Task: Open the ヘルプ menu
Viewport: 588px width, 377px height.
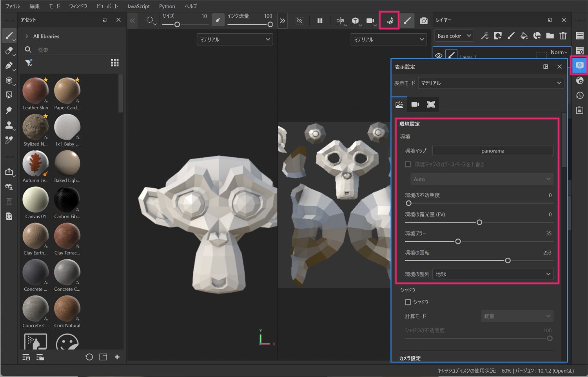Action: click(191, 6)
